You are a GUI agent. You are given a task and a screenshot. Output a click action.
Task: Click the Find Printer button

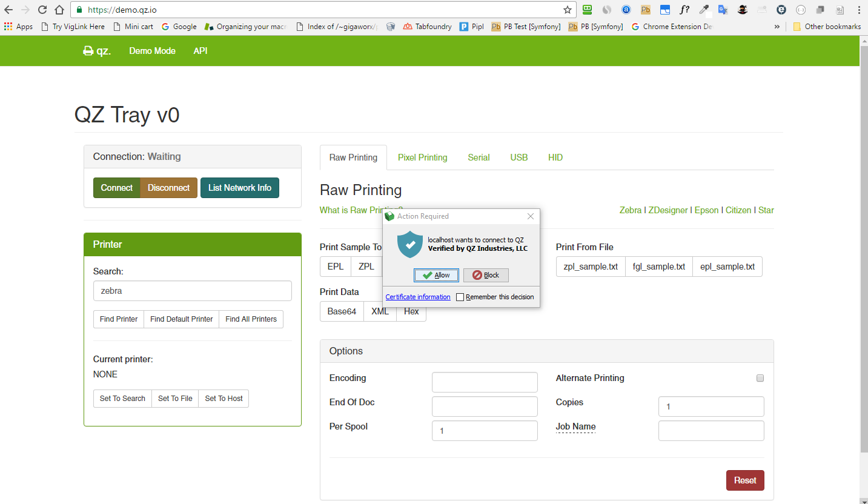click(119, 319)
